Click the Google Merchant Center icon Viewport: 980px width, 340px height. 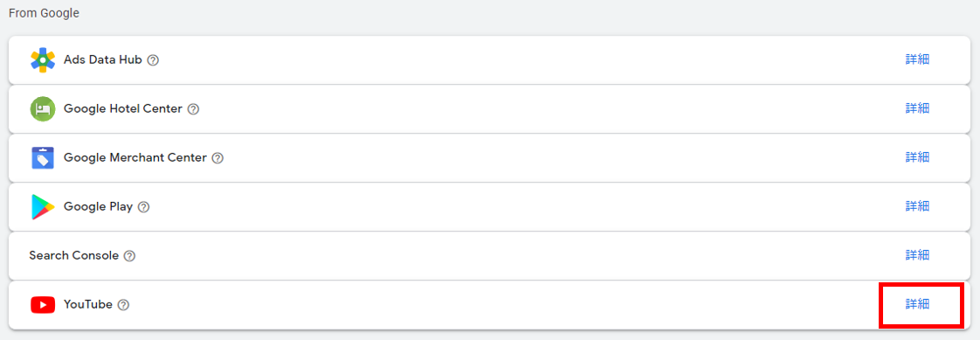tap(43, 157)
